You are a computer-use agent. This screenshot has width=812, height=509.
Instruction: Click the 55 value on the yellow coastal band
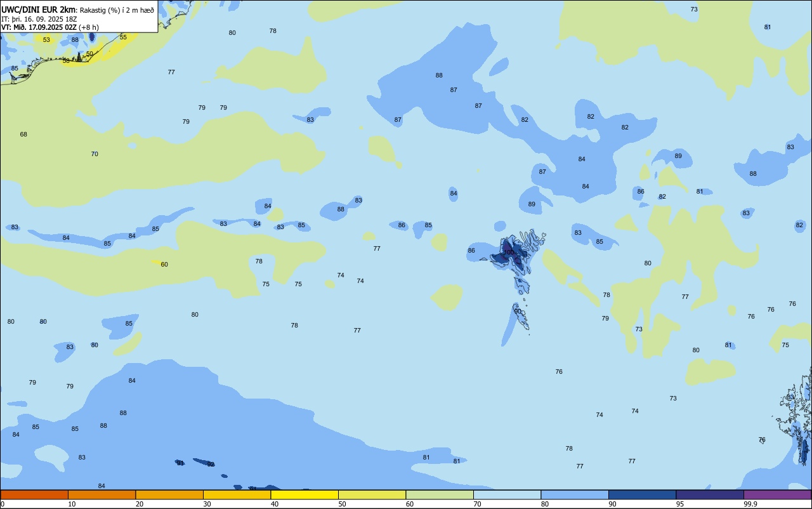click(x=123, y=37)
